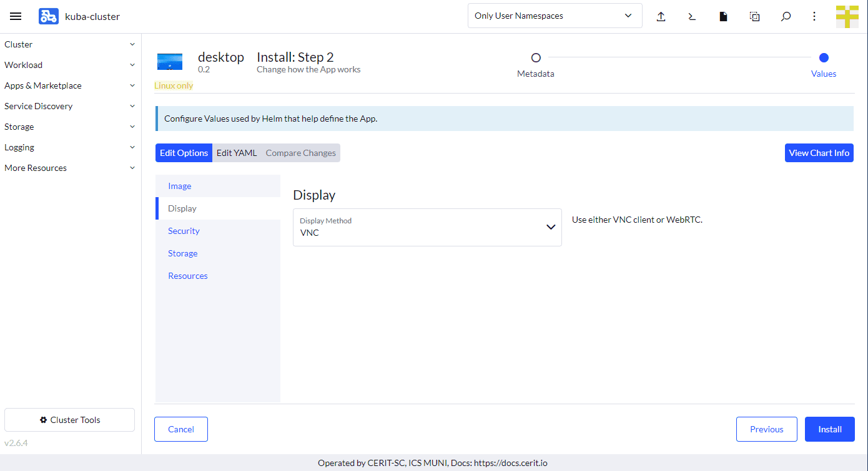Screen dimensions: 868x471
Task: Expand the Workload sidebar section
Action: coord(70,65)
